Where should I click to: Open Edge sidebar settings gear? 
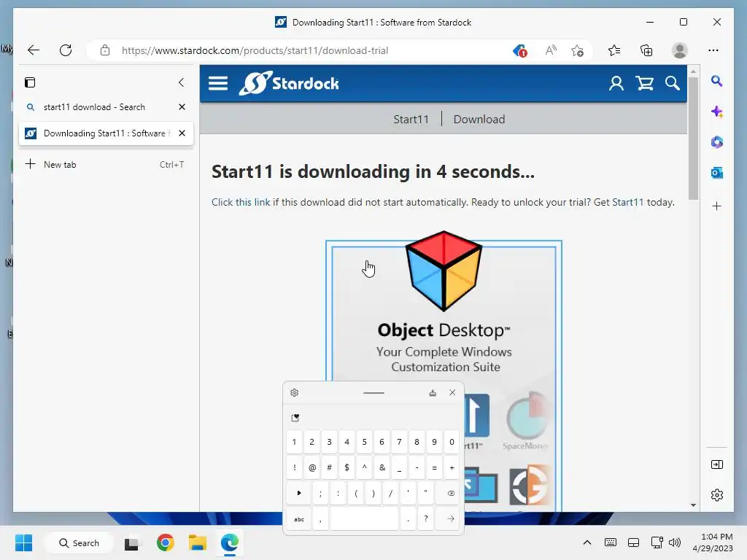pos(717,495)
